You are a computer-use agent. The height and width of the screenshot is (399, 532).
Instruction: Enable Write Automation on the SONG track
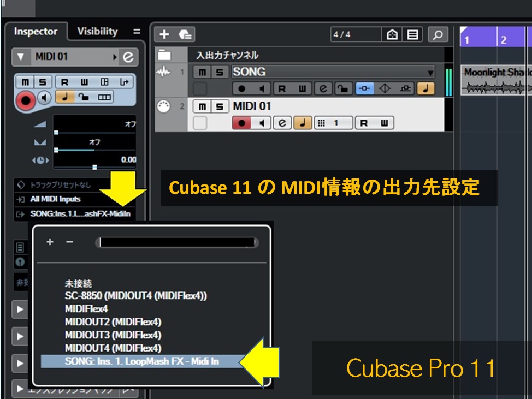coord(302,89)
